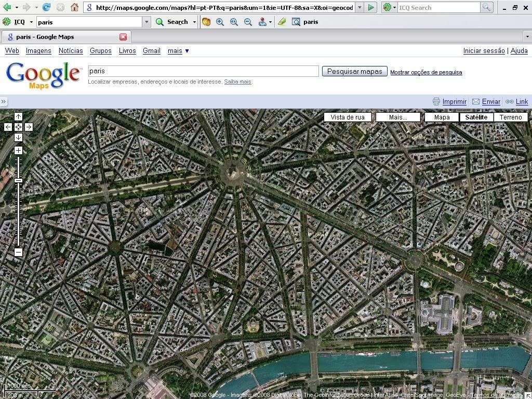Reload the page in the browser toolbar
This screenshot has width=532, height=399.
(47, 7)
